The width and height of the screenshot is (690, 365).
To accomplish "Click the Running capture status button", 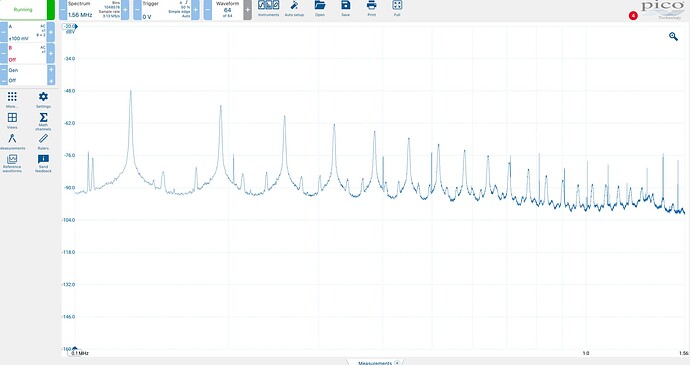I will [27, 10].
